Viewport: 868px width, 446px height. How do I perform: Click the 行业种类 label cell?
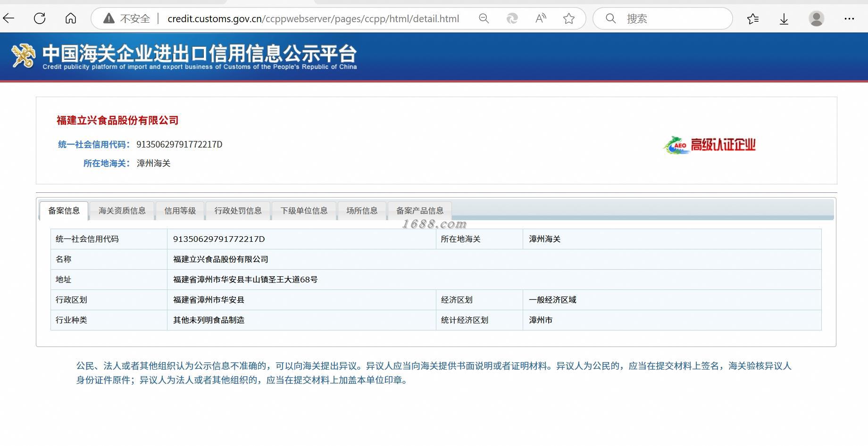tap(109, 320)
